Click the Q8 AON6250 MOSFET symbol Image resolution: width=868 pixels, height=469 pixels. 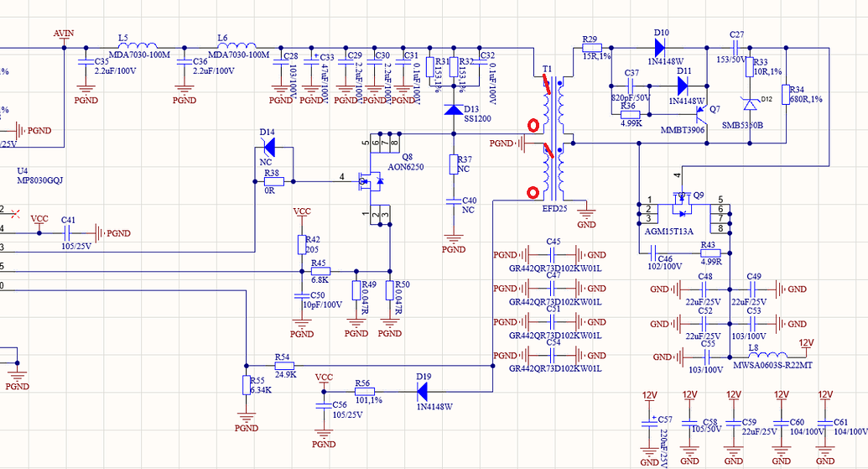point(372,179)
